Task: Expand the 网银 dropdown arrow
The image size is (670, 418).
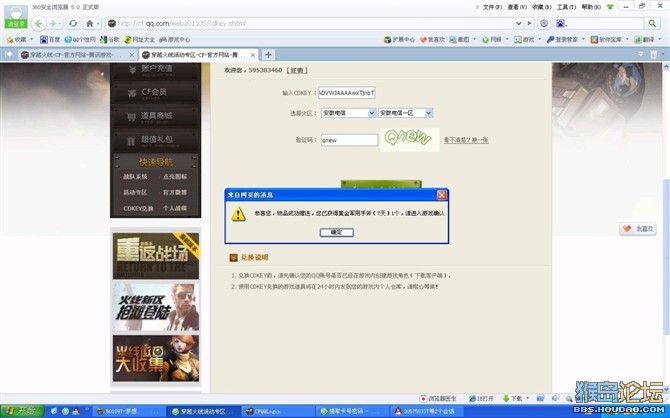Action: 507,39
